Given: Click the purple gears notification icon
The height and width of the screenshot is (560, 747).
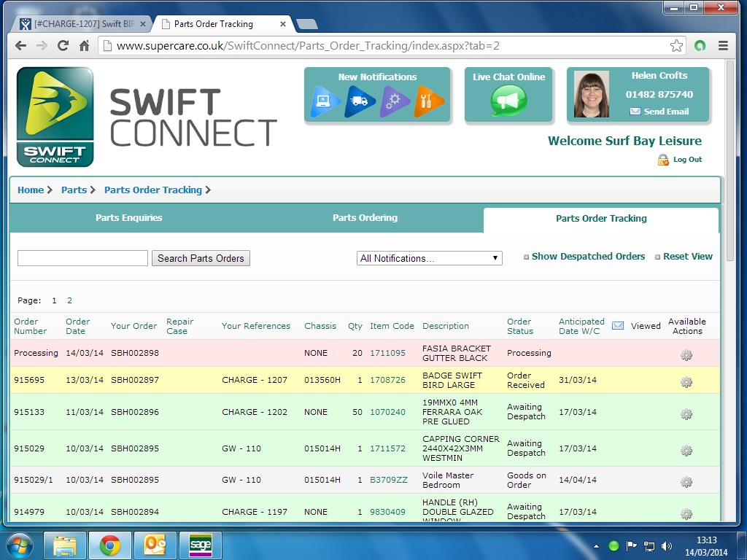Looking at the screenshot, I should coord(395,101).
